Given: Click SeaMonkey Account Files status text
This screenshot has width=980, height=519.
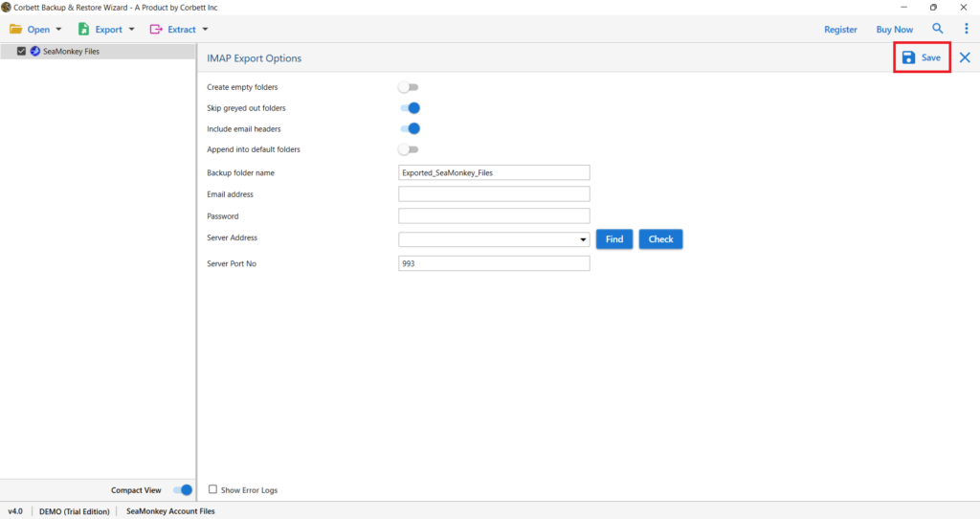Looking at the screenshot, I should (x=170, y=511).
